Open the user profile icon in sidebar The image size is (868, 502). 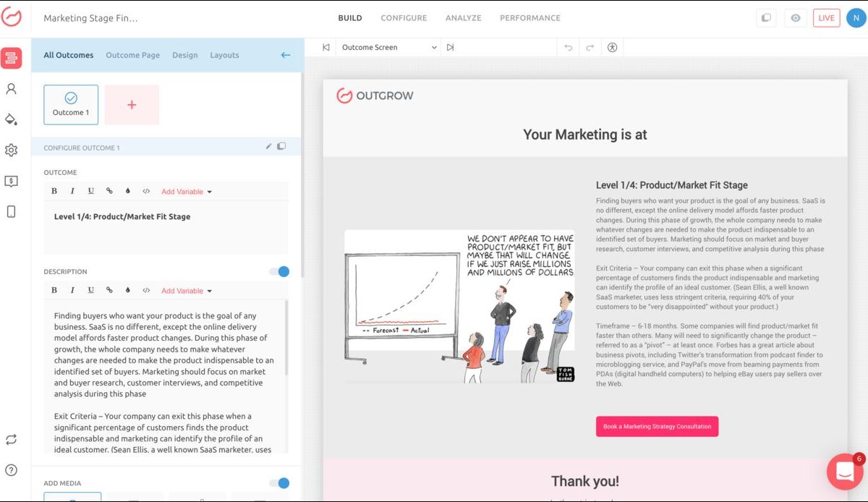11,89
